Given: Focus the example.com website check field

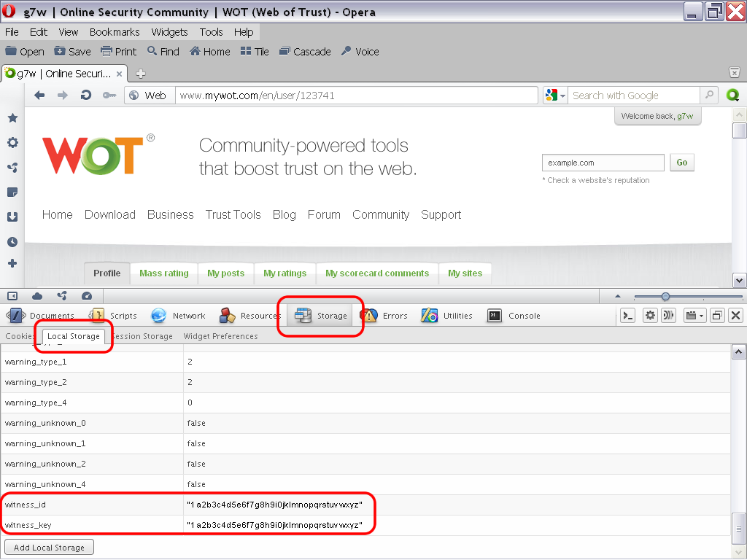Looking at the screenshot, I should pos(603,163).
